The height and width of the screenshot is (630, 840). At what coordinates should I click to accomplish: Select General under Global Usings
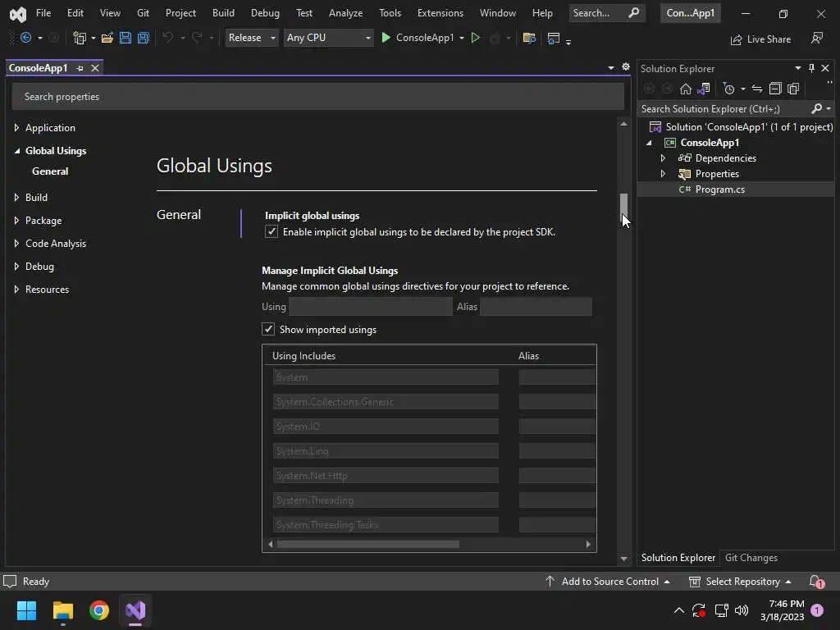[x=50, y=171]
